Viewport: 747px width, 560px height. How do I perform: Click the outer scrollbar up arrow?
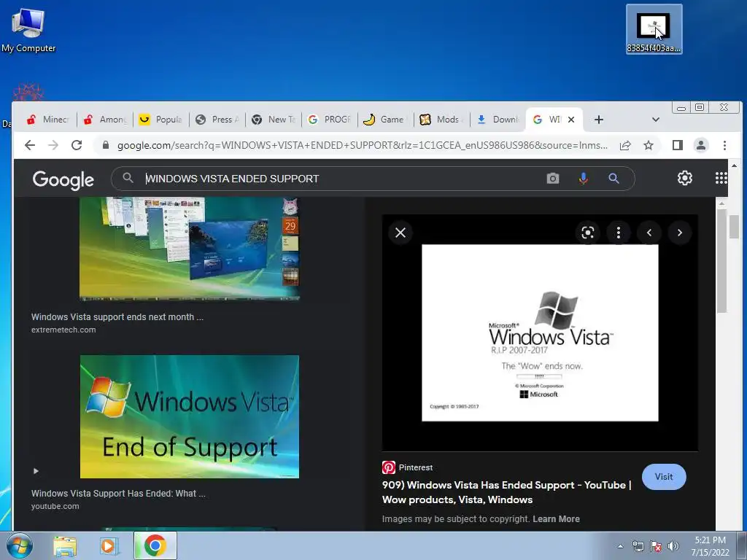734,166
